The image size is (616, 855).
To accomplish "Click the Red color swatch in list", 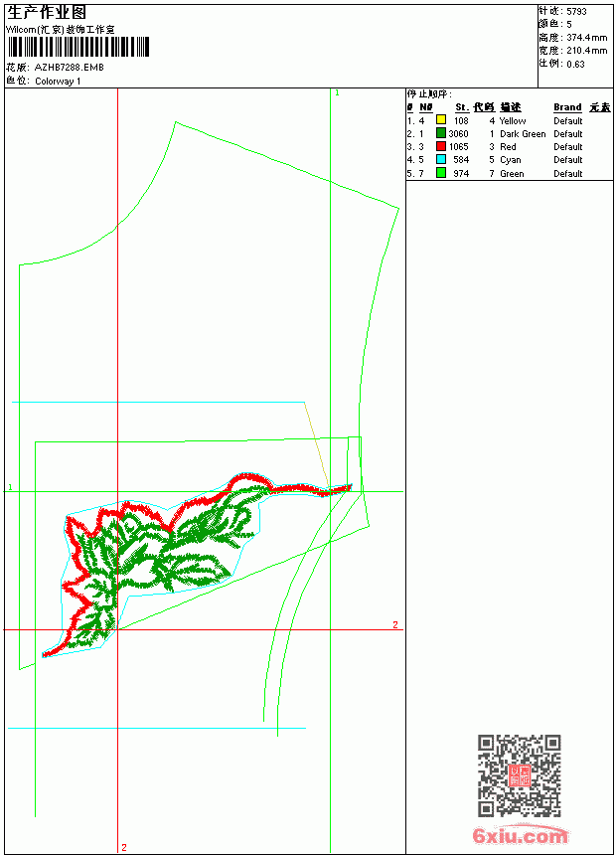I will 441,146.
